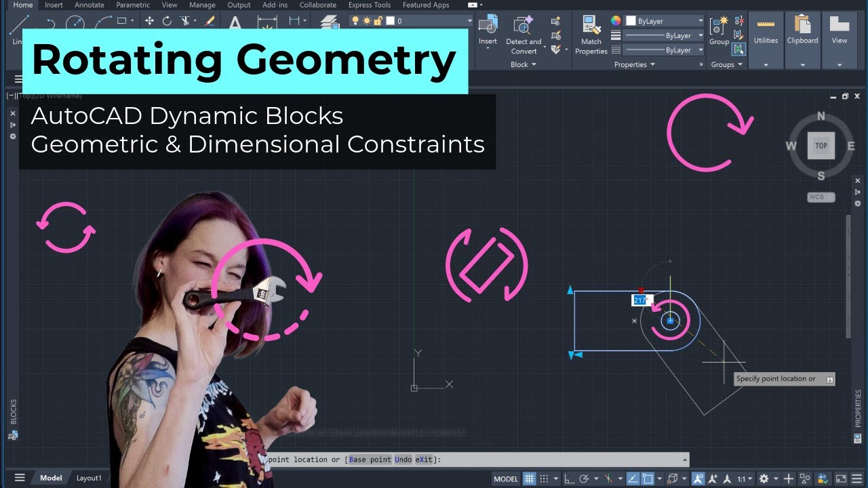868x488 pixels.
Task: Open the hamburger menu beside Model tab
Action: (20, 478)
